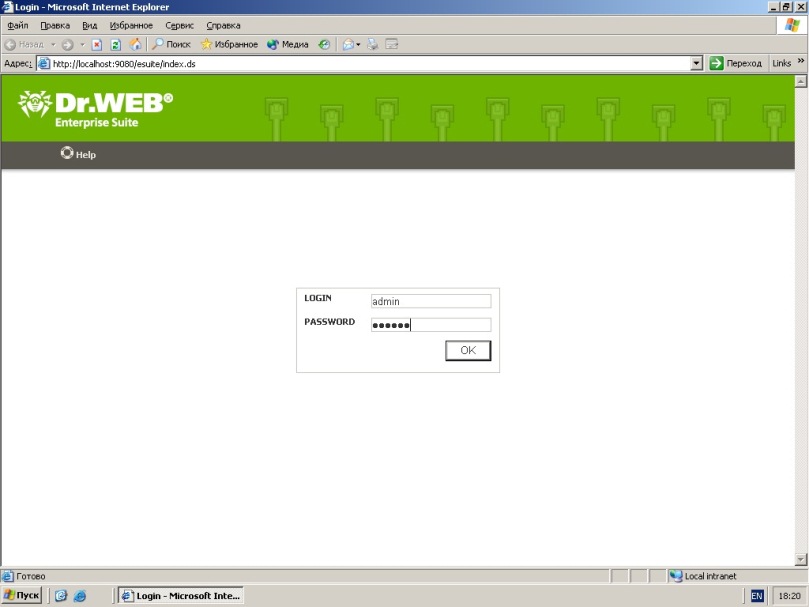Open the Вид menu
Screen dimensions: 809x607
(90, 25)
